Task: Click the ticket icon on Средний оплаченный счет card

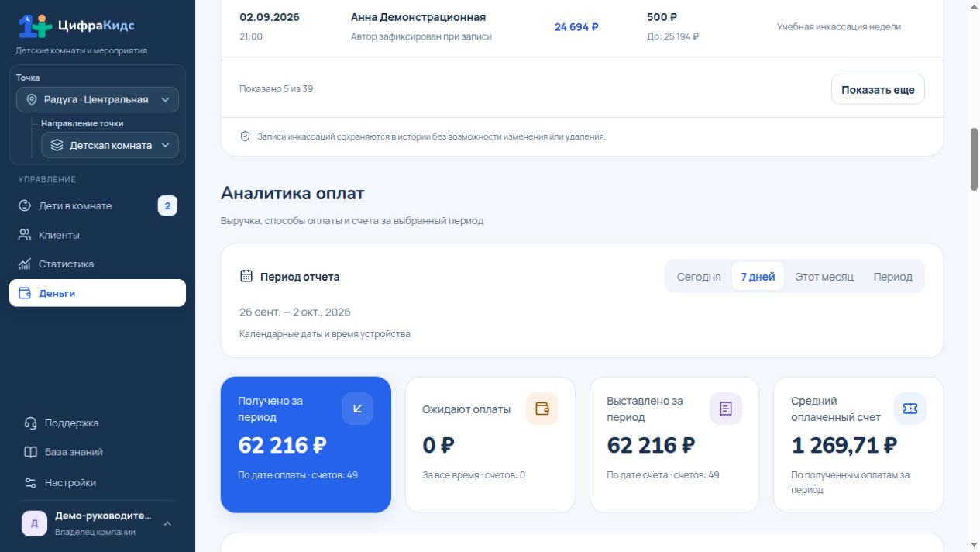Action: pyautogui.click(x=910, y=409)
